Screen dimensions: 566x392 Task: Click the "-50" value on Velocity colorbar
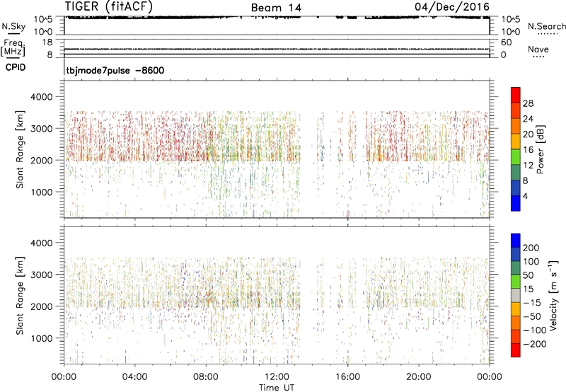point(532,316)
